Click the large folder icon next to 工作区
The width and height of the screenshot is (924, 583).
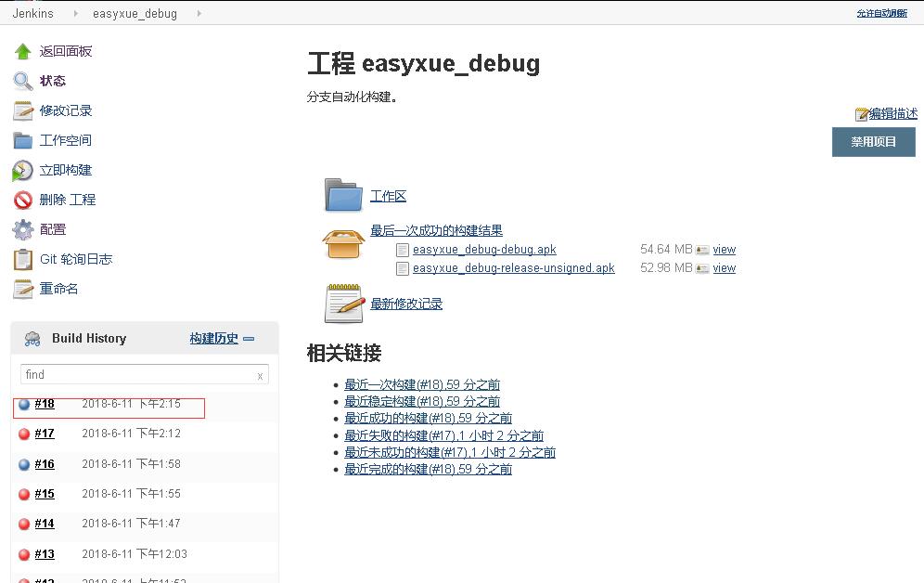[x=343, y=195]
